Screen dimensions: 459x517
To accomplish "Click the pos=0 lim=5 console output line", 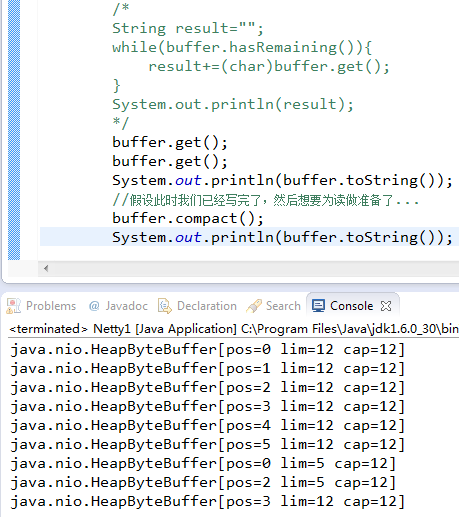I will click(x=203, y=464).
